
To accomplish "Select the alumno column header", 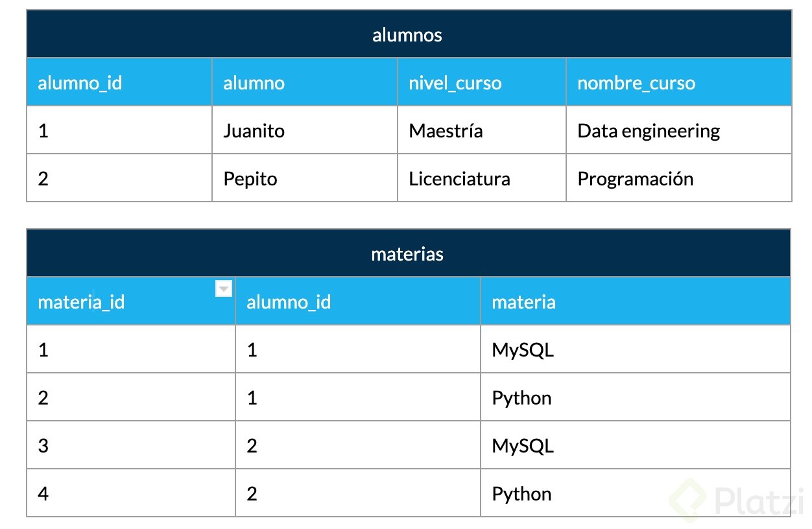I will tap(254, 83).
